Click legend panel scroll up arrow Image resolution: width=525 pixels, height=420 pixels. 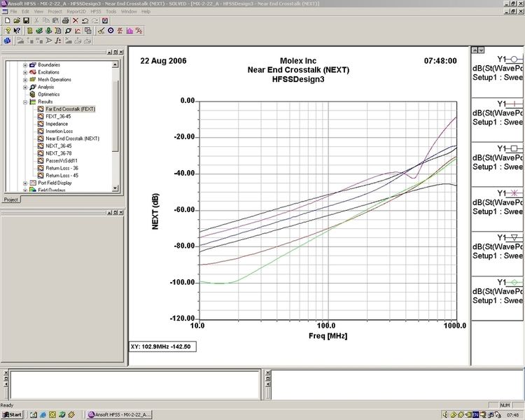click(475, 50)
